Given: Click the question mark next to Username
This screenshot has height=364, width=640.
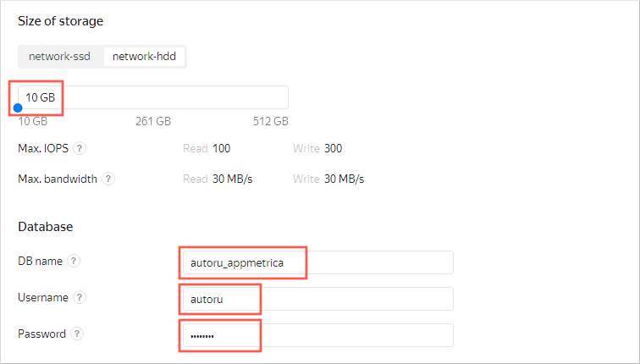Looking at the screenshot, I should pos(80,298).
